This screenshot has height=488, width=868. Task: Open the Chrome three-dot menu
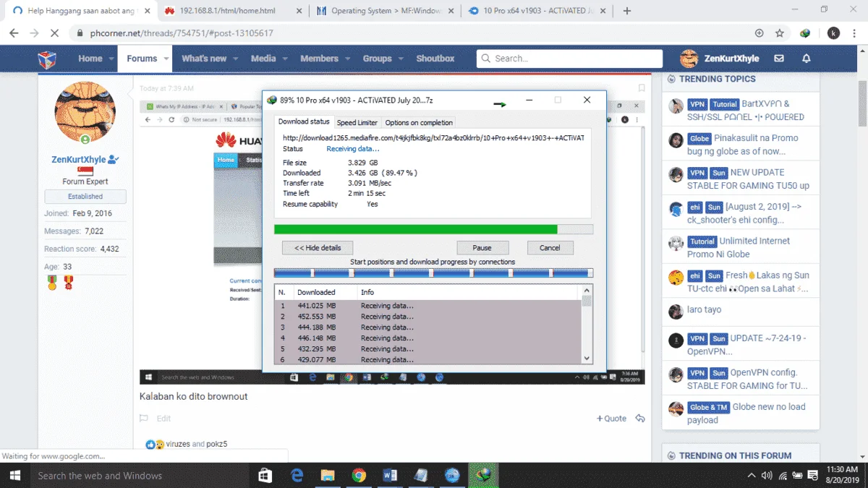click(854, 33)
